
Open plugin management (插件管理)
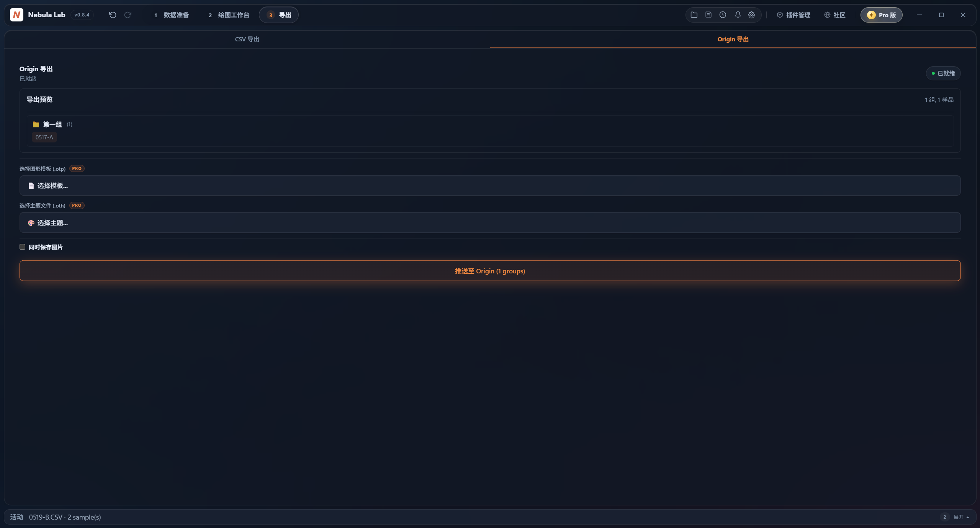pos(793,15)
